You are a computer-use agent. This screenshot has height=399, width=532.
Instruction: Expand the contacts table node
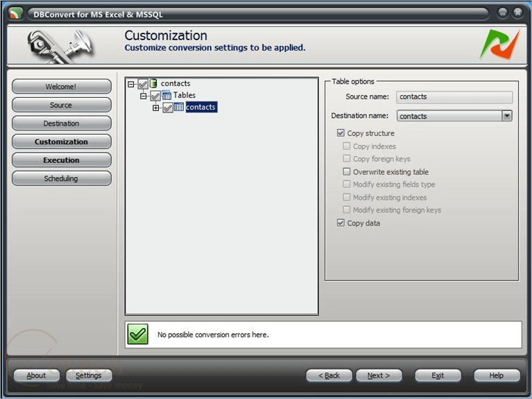pos(156,108)
